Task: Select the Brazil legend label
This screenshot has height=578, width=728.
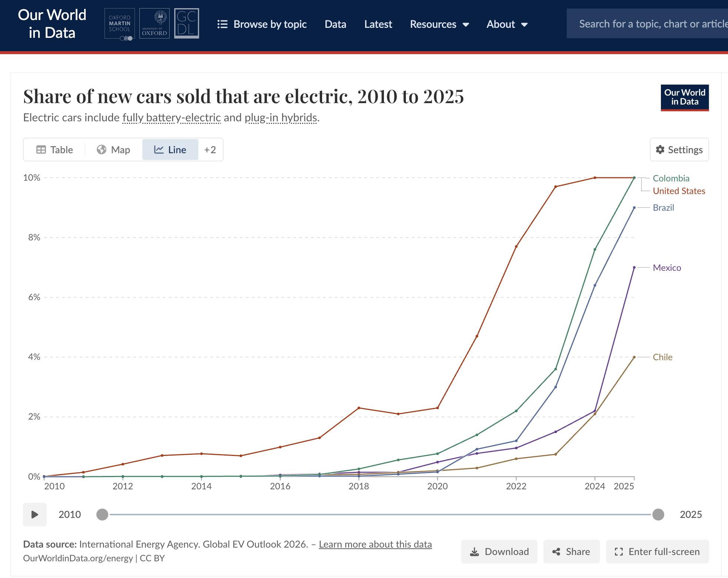Action: (x=664, y=208)
